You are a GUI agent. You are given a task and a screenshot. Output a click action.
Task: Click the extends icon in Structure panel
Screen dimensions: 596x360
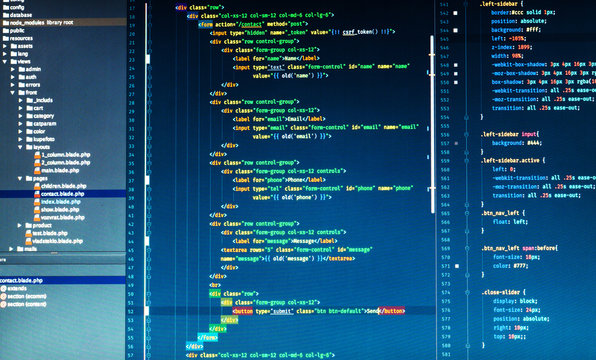[x=3, y=289]
